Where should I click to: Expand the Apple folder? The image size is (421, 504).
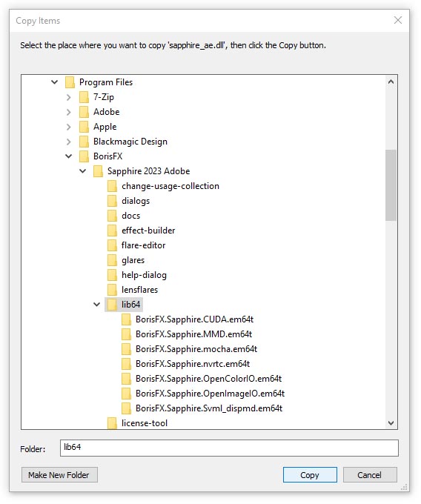tap(68, 127)
